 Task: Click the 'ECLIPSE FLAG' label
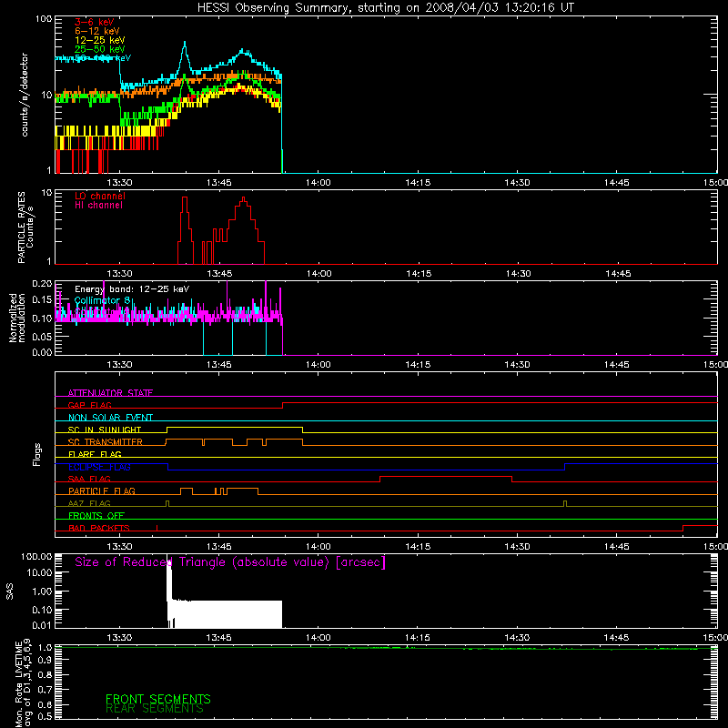pyautogui.click(x=99, y=467)
